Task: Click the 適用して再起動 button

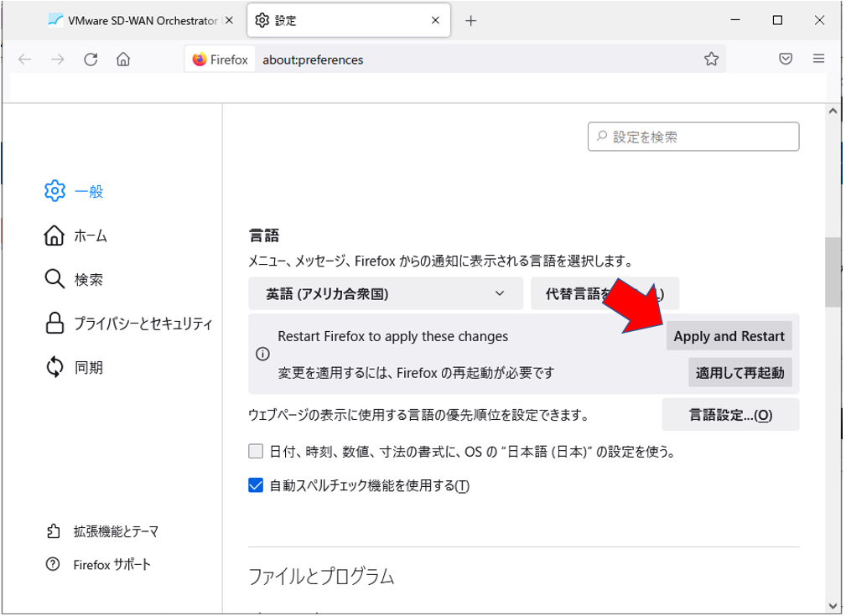Action: click(x=740, y=373)
